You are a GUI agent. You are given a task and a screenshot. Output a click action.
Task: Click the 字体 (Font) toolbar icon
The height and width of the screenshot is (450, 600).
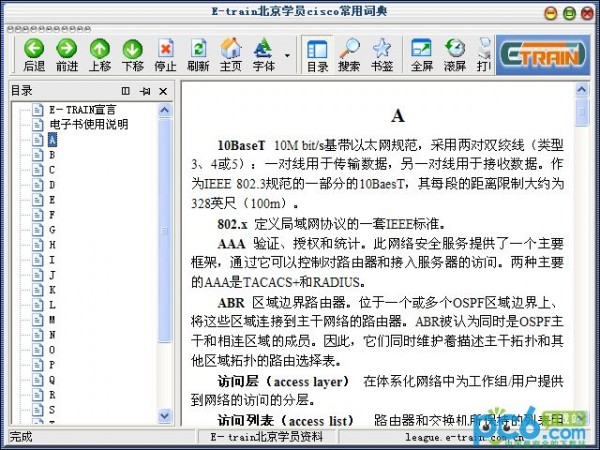[263, 49]
